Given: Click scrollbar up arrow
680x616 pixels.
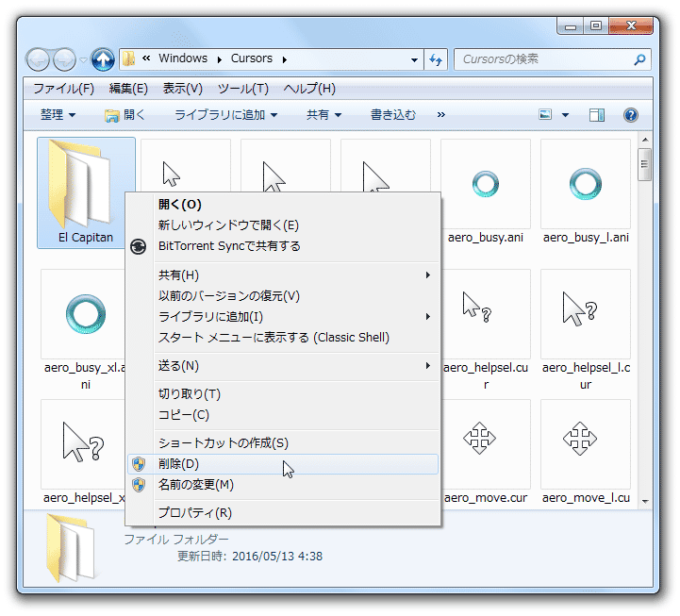Looking at the screenshot, I should point(645,140).
